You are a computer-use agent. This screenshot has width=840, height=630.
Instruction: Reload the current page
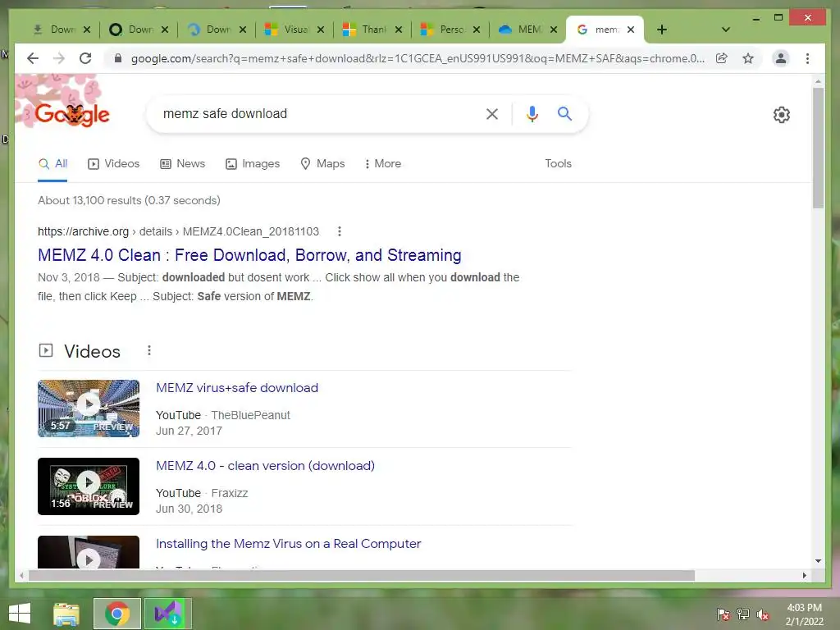[85, 58]
